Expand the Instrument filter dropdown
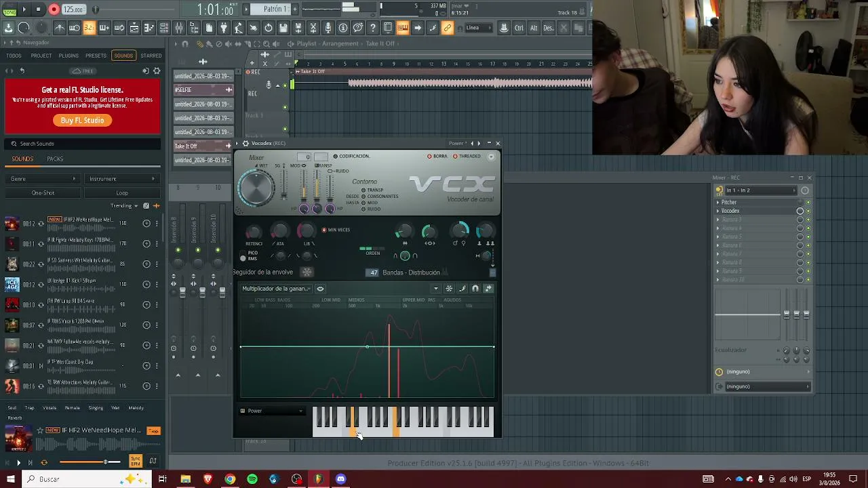The image size is (868, 488). (x=122, y=179)
